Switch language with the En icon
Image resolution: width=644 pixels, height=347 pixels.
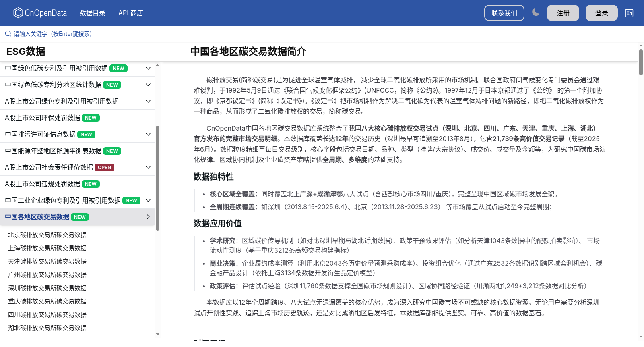tap(629, 13)
